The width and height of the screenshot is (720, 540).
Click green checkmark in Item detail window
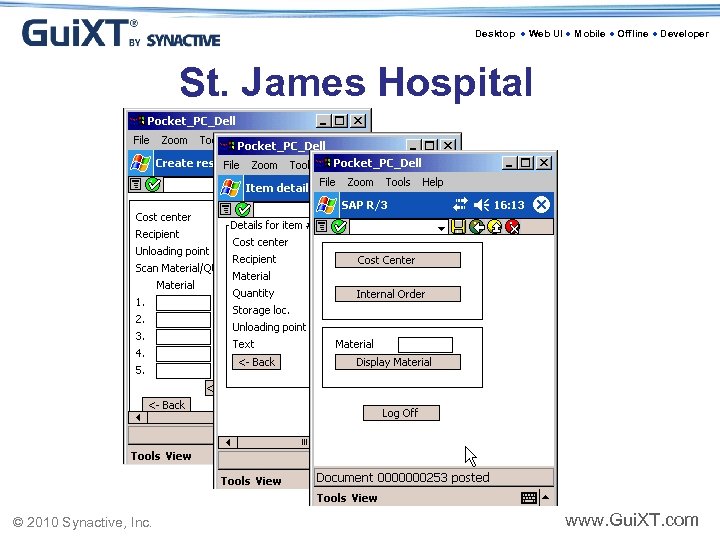pyautogui.click(x=243, y=209)
